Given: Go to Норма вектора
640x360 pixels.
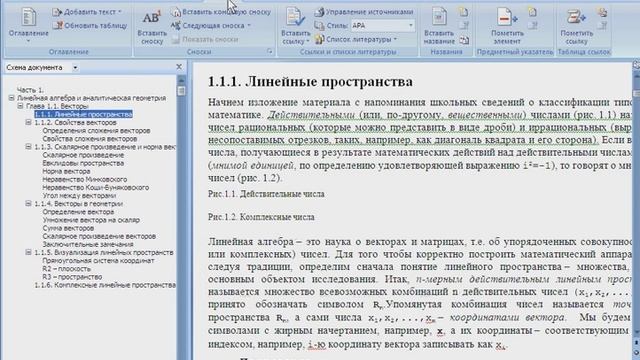Looking at the screenshot, I should [x=66, y=171].
